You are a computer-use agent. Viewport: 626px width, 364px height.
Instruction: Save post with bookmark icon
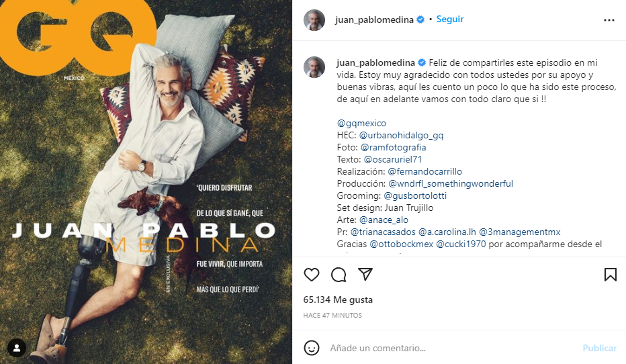click(610, 275)
